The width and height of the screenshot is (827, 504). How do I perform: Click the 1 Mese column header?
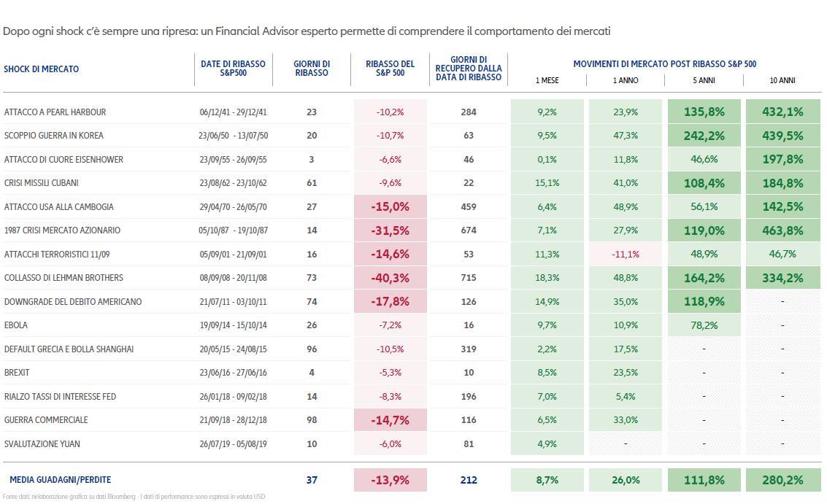point(547,80)
